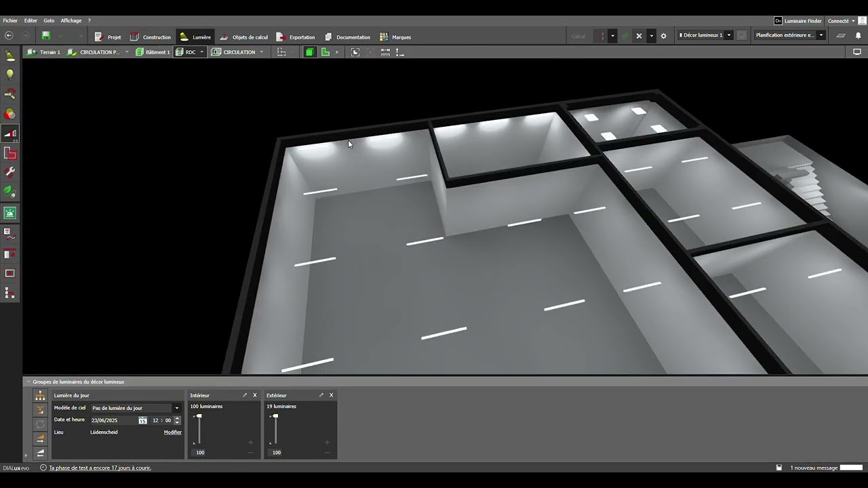Open the red-outlined rectangle tool in sidebar
The height and width of the screenshot is (488, 868).
10,274
